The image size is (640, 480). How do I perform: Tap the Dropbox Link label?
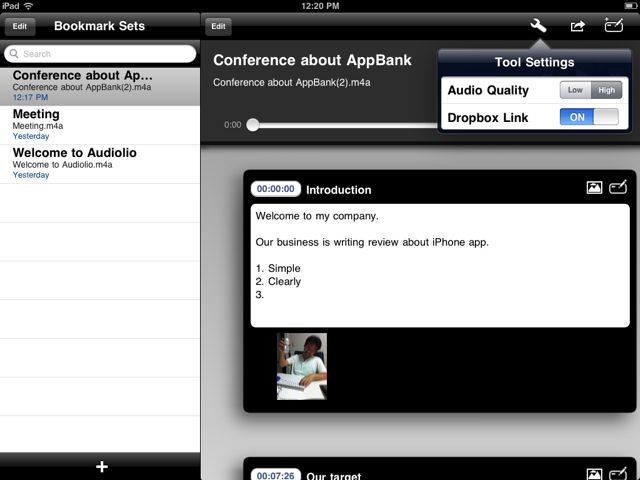click(x=488, y=118)
